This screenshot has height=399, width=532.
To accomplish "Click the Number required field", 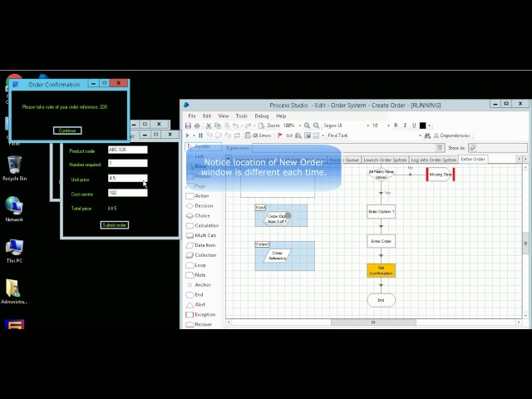I will 127,163.
